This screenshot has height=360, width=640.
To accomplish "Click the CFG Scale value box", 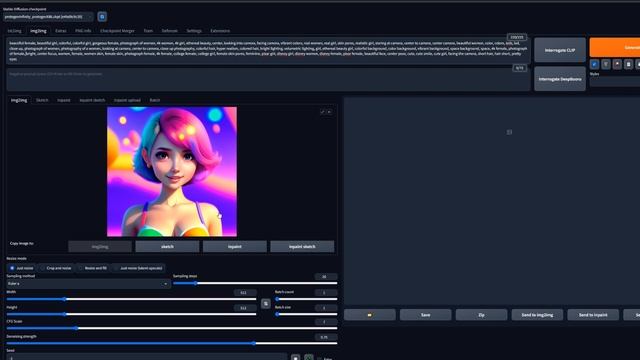I will coord(326,322).
